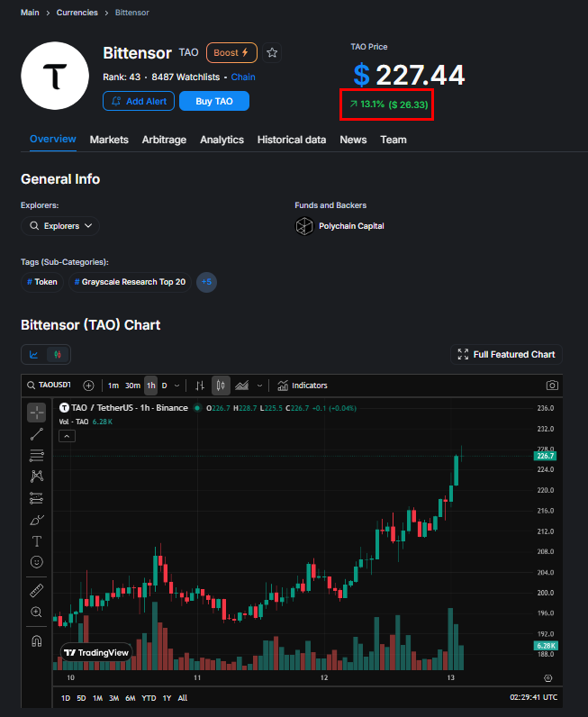Click the Polychain Capital logo
The width and height of the screenshot is (588, 717).
[x=304, y=226]
